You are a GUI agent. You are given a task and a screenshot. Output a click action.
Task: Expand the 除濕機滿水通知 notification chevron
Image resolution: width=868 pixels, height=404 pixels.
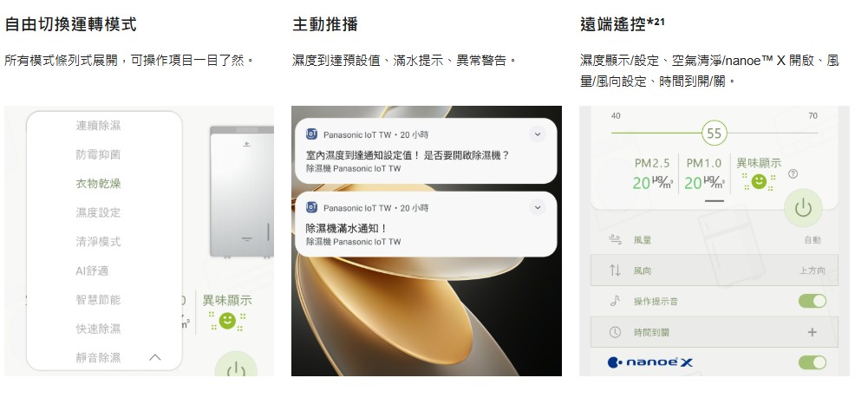[537, 207]
